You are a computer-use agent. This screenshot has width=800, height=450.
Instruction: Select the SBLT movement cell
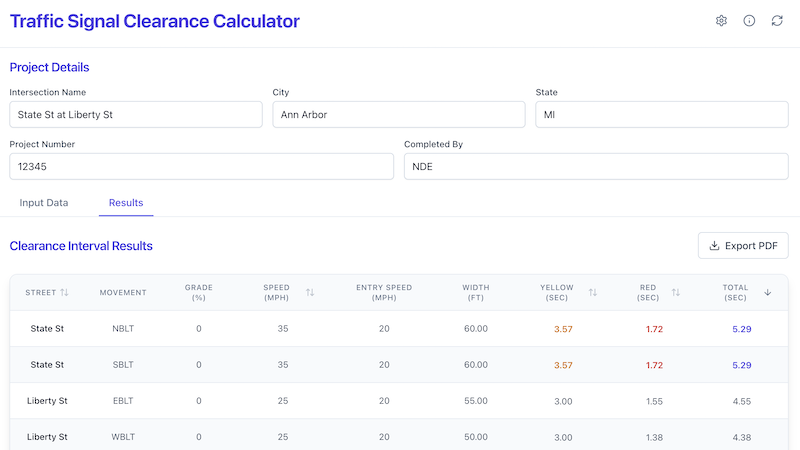[123, 365]
